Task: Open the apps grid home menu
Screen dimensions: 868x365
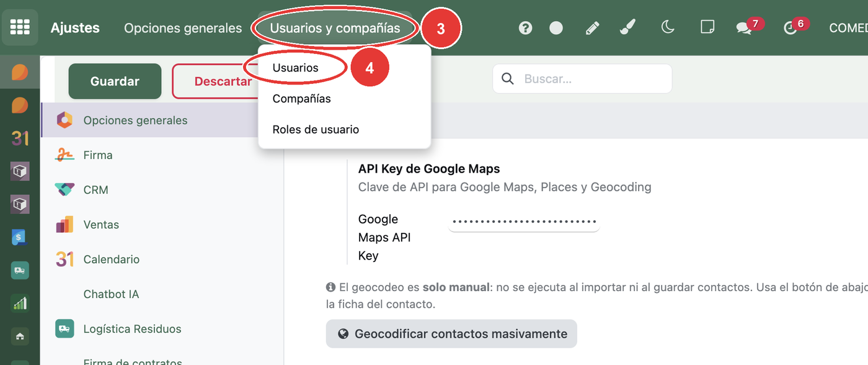Action: [20, 28]
